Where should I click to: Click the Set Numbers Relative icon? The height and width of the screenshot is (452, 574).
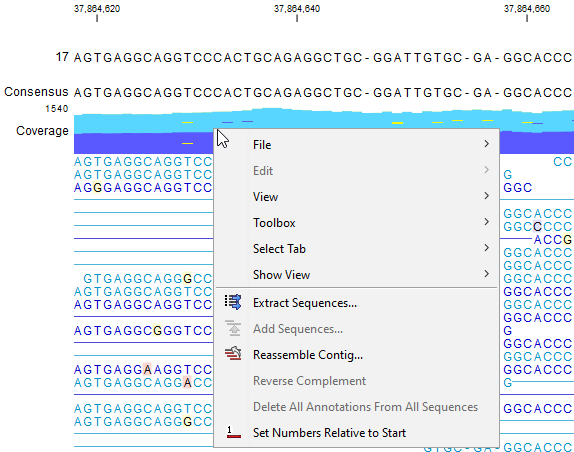point(234,432)
